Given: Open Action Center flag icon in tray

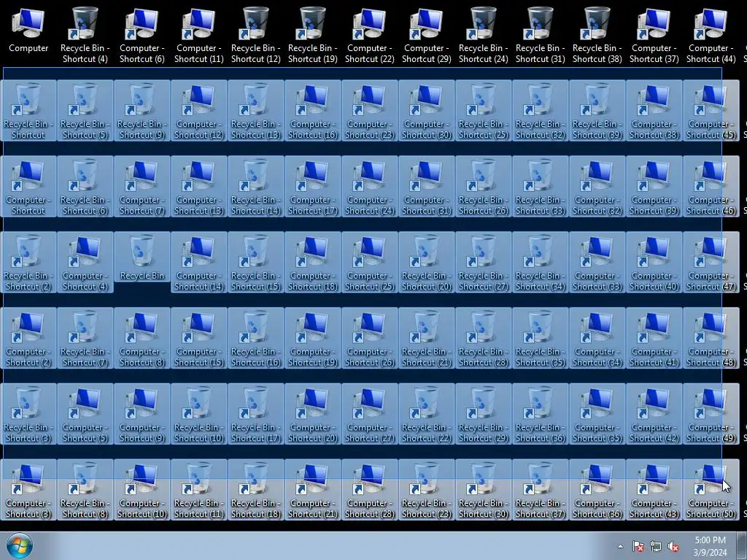Looking at the screenshot, I should point(638,546).
